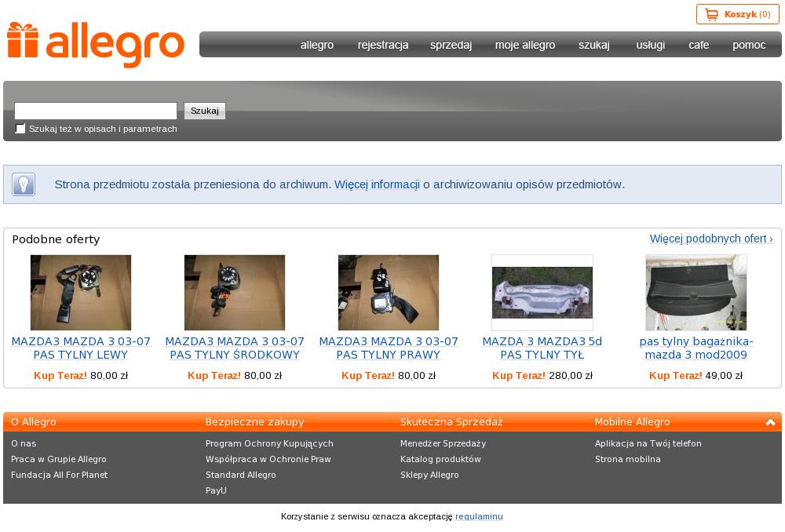The height and width of the screenshot is (532, 785).
Task: Open 'Katalog produktów' footer link
Action: coord(440,459)
